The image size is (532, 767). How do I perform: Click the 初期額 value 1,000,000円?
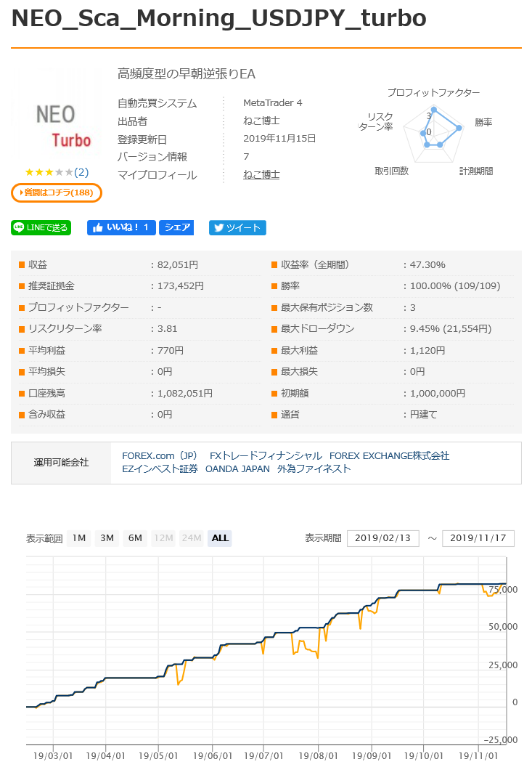pyautogui.click(x=438, y=393)
